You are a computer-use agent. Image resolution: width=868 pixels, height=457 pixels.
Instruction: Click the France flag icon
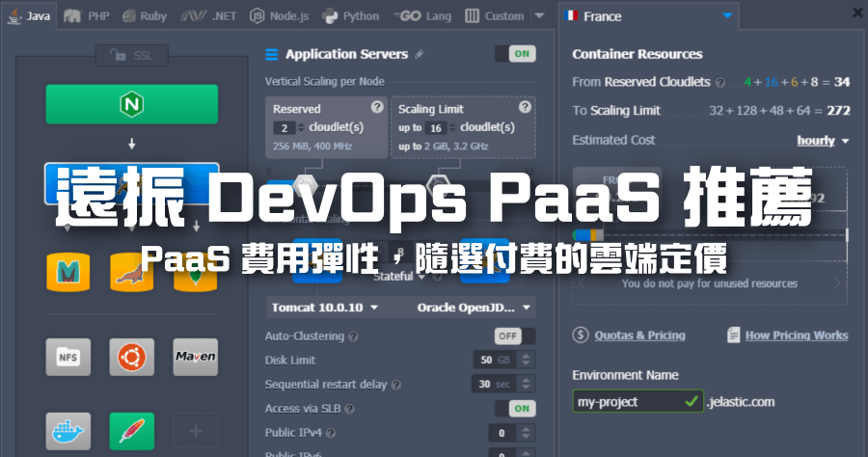(x=571, y=15)
